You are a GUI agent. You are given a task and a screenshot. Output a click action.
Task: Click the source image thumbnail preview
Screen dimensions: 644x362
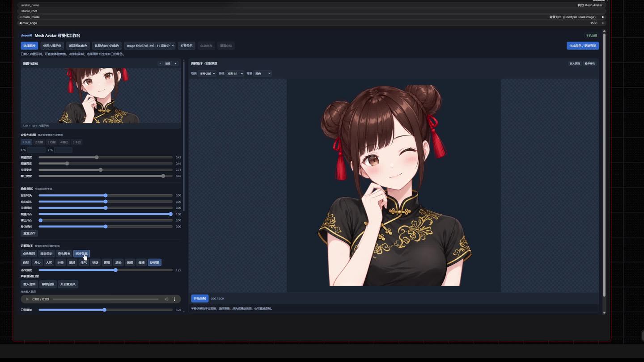point(101,96)
